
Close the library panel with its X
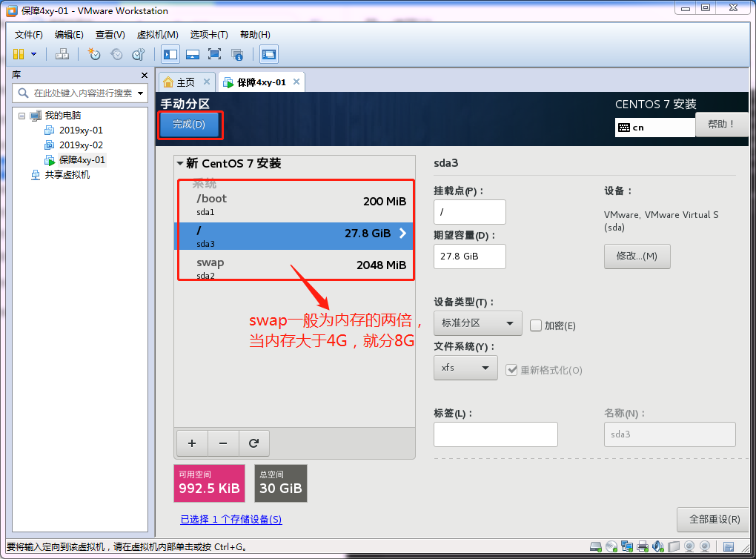[145, 75]
